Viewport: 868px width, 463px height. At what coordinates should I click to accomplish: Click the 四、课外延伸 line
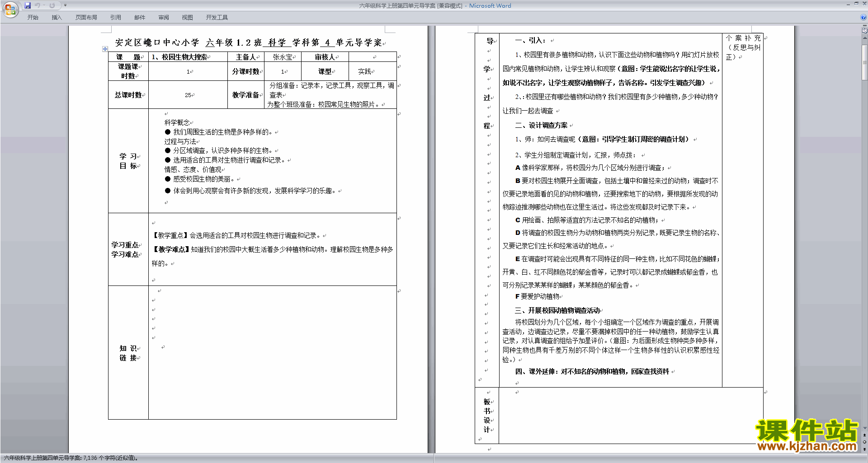pos(592,371)
